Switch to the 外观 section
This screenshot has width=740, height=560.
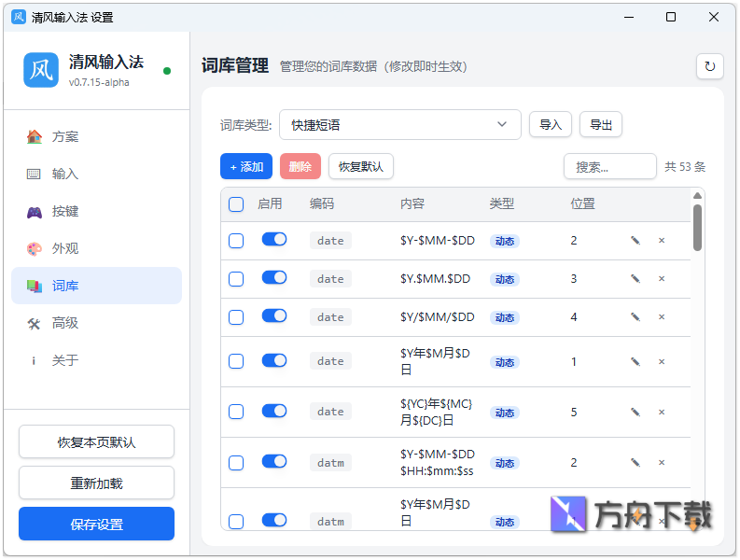pyautogui.click(x=96, y=249)
